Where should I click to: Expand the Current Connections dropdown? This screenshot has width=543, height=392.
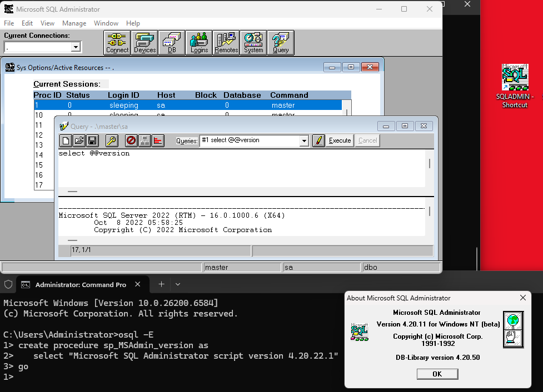(x=76, y=47)
